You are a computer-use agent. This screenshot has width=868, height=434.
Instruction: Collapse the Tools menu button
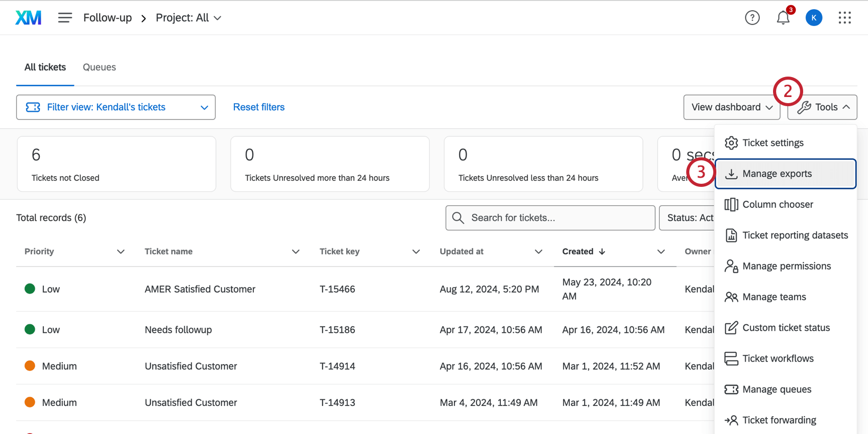[x=822, y=107]
